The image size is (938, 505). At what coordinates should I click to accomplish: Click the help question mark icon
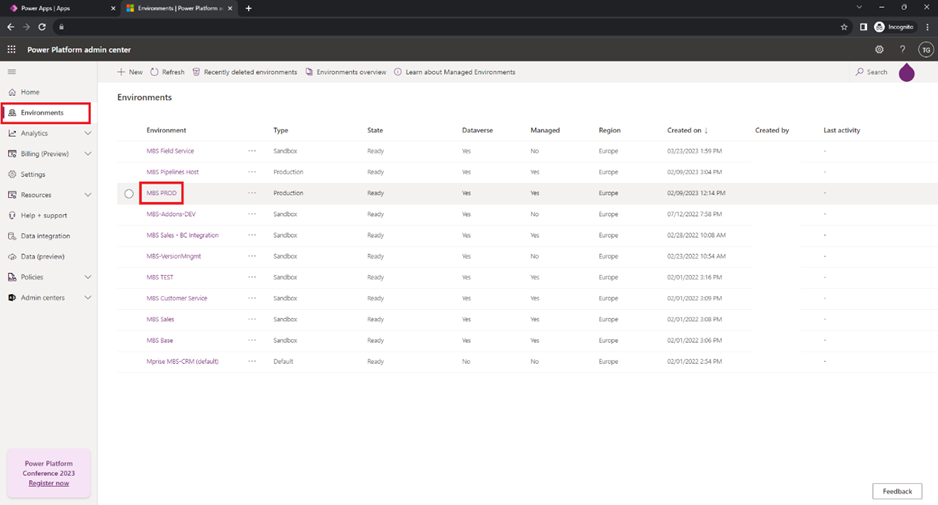click(902, 50)
